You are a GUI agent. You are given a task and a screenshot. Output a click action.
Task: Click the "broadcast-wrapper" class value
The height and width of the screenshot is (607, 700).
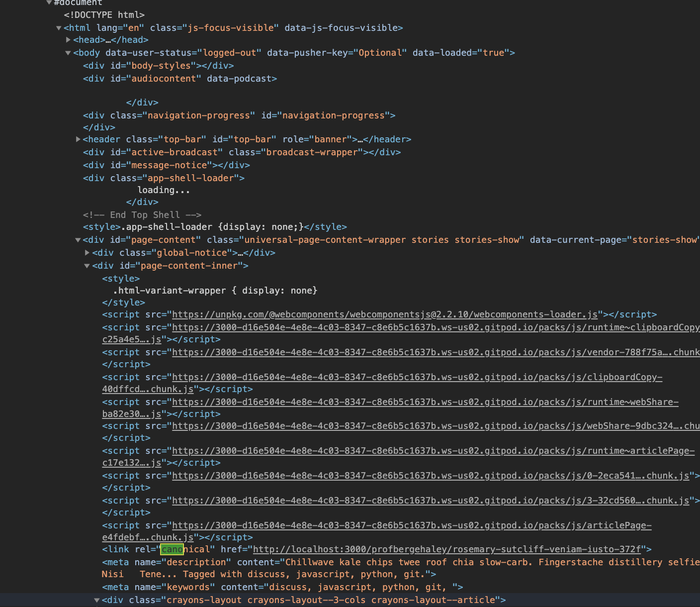pos(312,152)
